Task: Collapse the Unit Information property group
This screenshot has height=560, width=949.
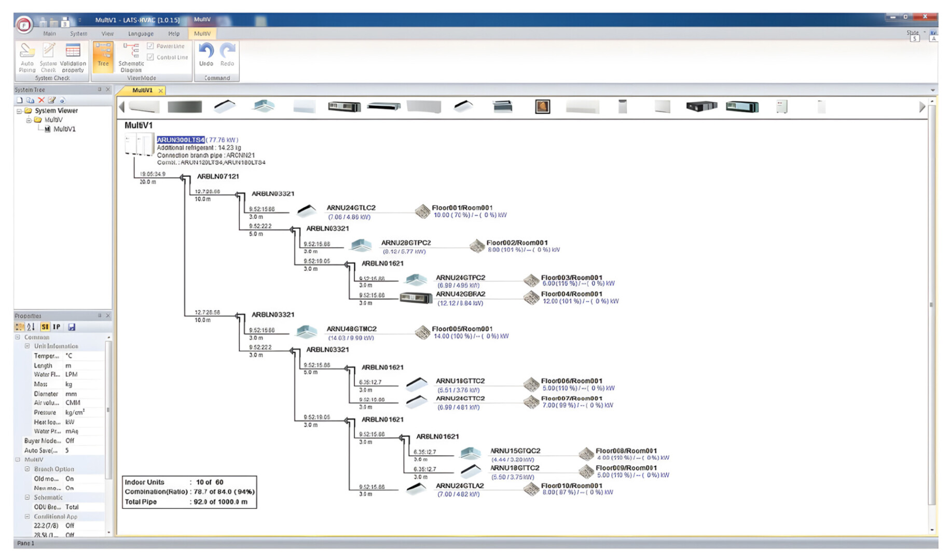Action: click(x=27, y=346)
